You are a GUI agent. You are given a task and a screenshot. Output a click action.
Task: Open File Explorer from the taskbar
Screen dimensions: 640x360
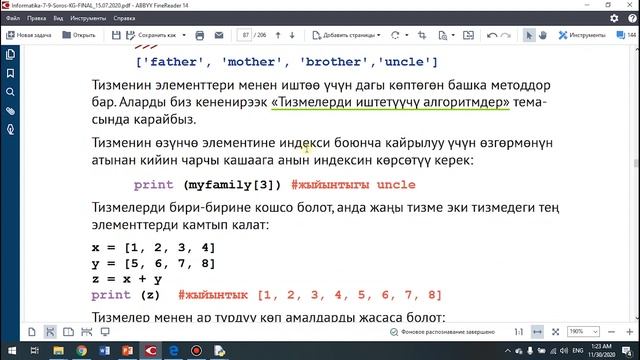tap(58, 351)
